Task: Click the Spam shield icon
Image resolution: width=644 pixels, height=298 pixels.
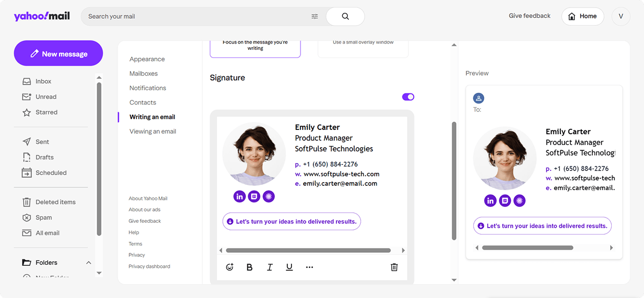Action: coord(26,218)
